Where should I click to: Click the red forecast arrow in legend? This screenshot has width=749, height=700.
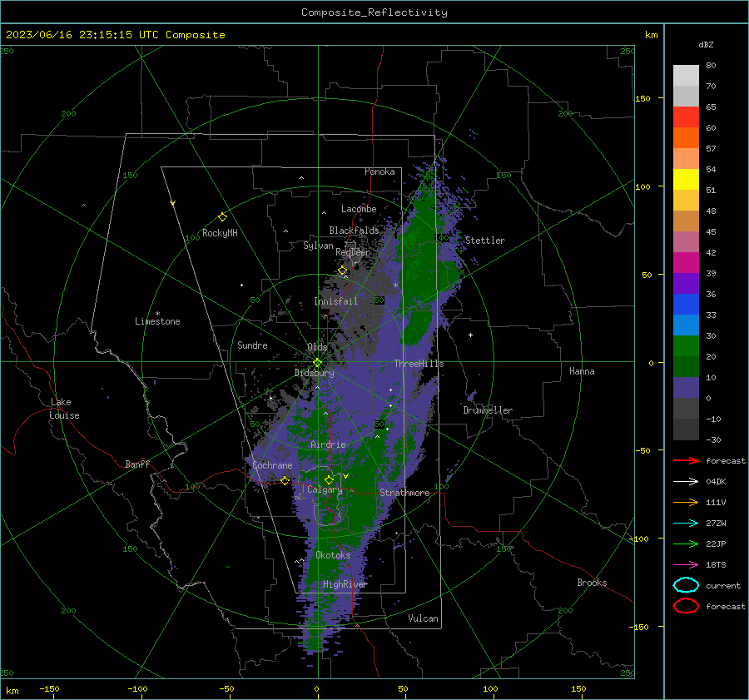pyautogui.click(x=686, y=460)
